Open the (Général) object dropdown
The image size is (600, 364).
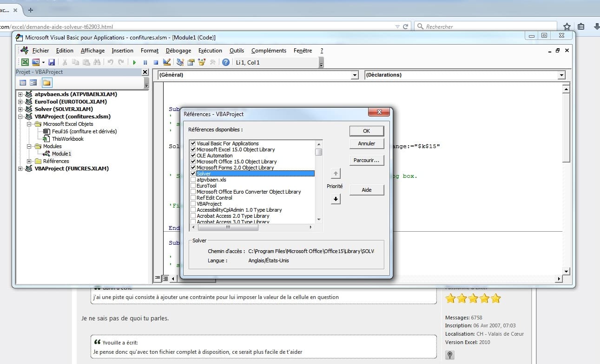[355, 75]
